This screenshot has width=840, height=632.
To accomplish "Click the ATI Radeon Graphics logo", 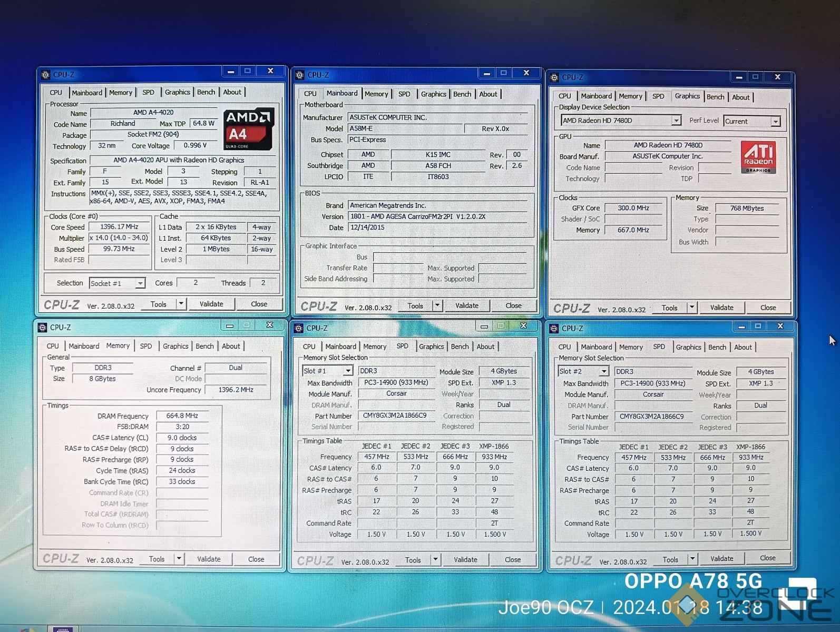I will pos(758,157).
